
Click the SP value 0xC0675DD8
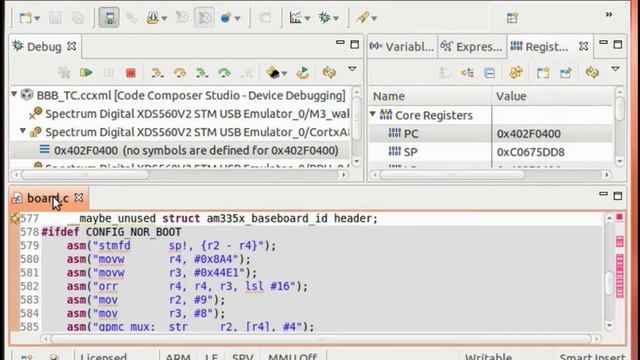(x=531, y=152)
